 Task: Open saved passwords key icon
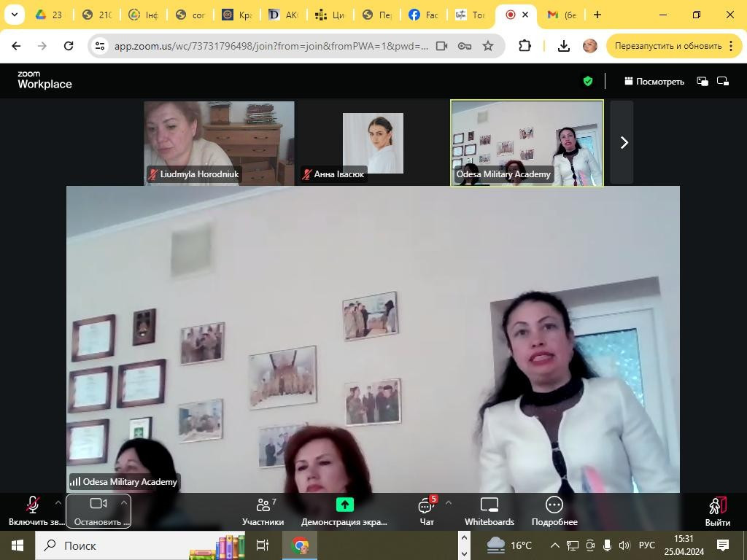pyautogui.click(x=465, y=46)
